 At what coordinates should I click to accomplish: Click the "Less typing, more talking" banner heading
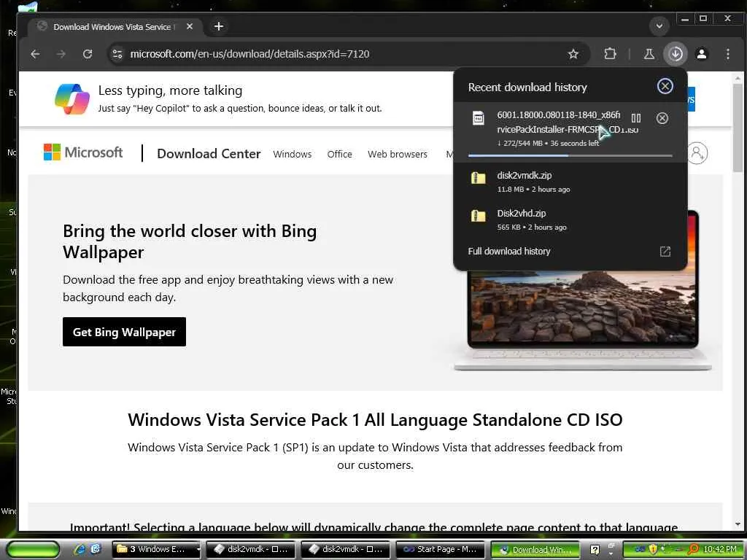(x=170, y=90)
